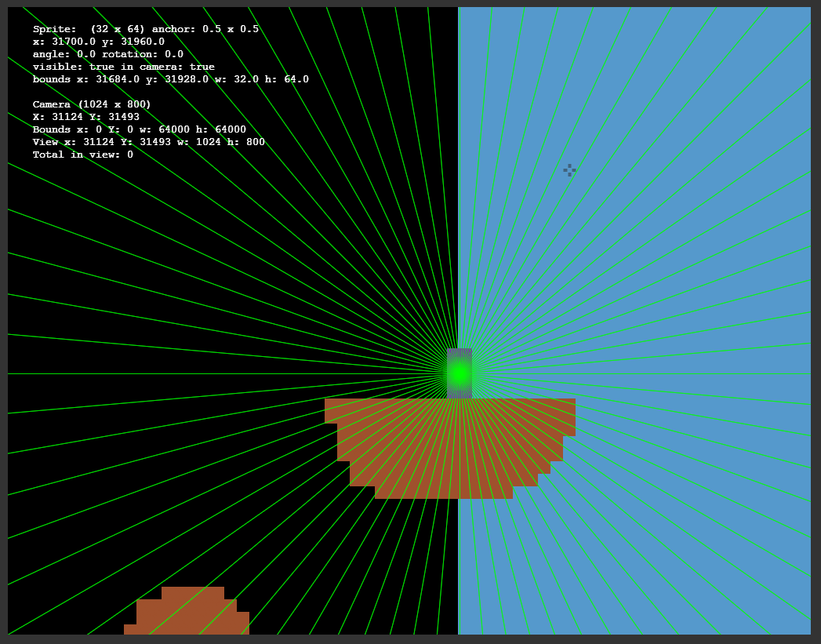Click the "Total in view: 0" text
This screenshot has height=644, width=821.
click(83, 155)
